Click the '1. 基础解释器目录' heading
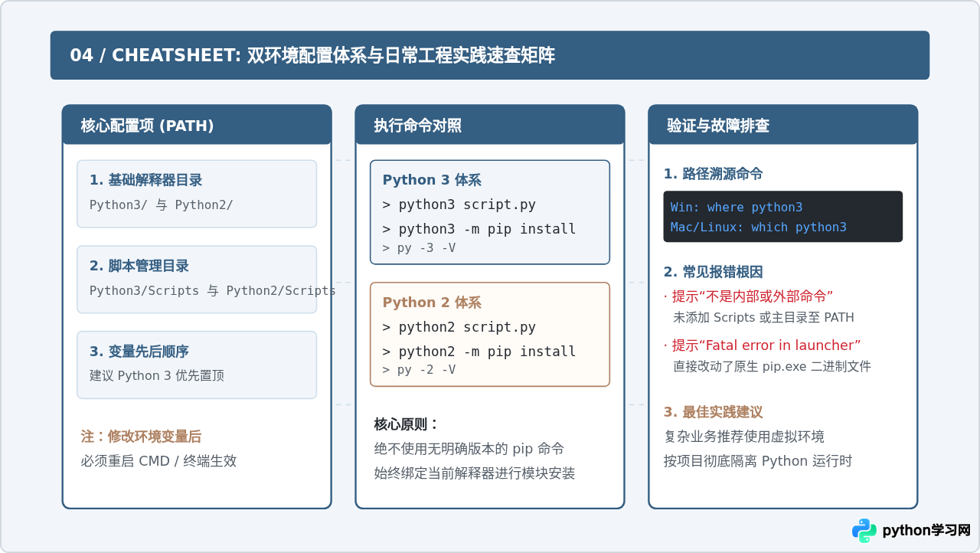 [x=145, y=181]
